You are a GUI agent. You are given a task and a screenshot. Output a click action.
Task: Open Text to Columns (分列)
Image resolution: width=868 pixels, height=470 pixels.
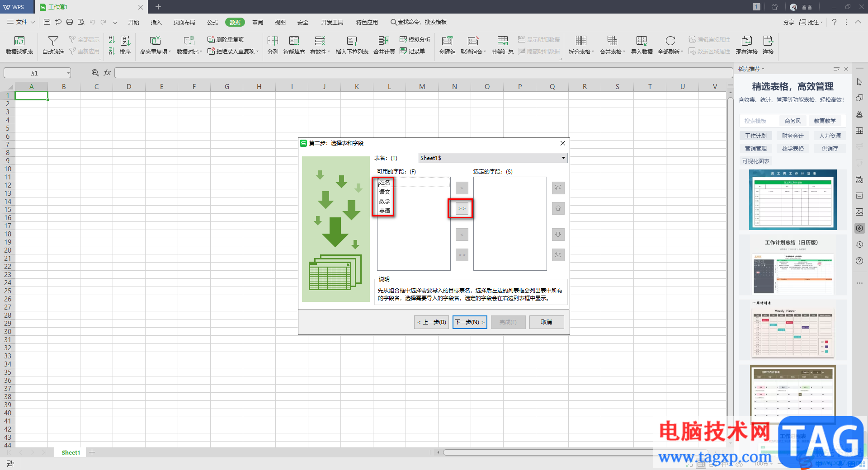pos(273,45)
